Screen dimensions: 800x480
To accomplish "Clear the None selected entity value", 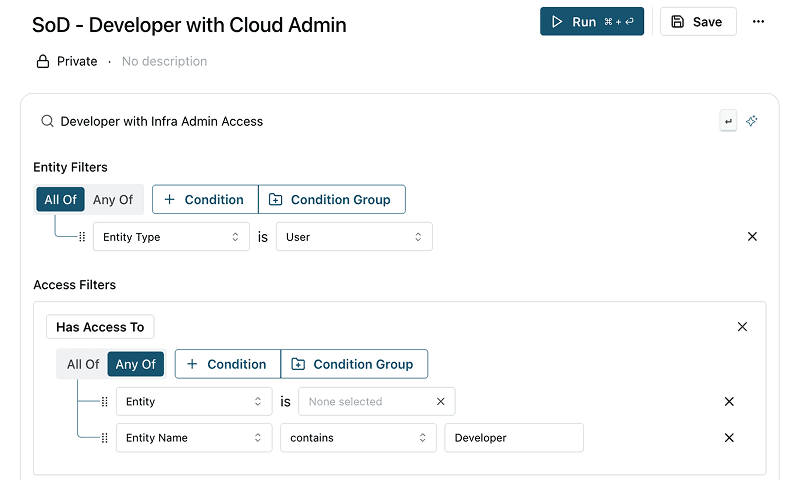I will click(x=441, y=402).
